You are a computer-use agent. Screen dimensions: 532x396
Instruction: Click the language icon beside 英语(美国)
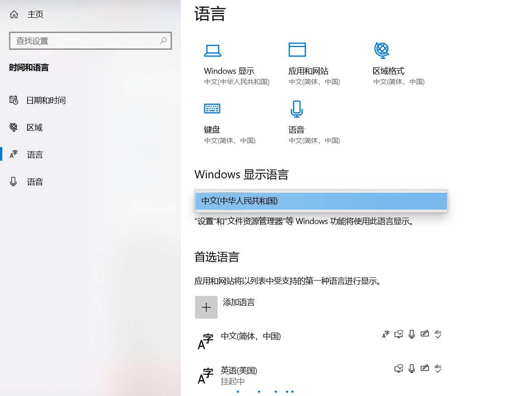point(205,376)
